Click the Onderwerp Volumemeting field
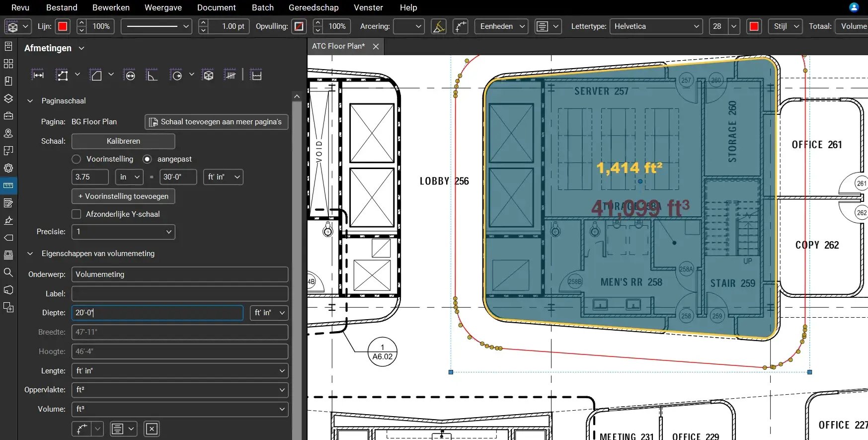This screenshot has height=440, width=868. coord(180,274)
